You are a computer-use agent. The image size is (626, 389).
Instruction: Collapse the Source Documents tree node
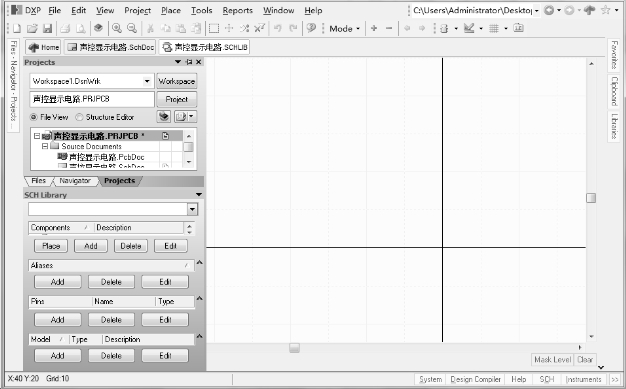tap(45, 146)
